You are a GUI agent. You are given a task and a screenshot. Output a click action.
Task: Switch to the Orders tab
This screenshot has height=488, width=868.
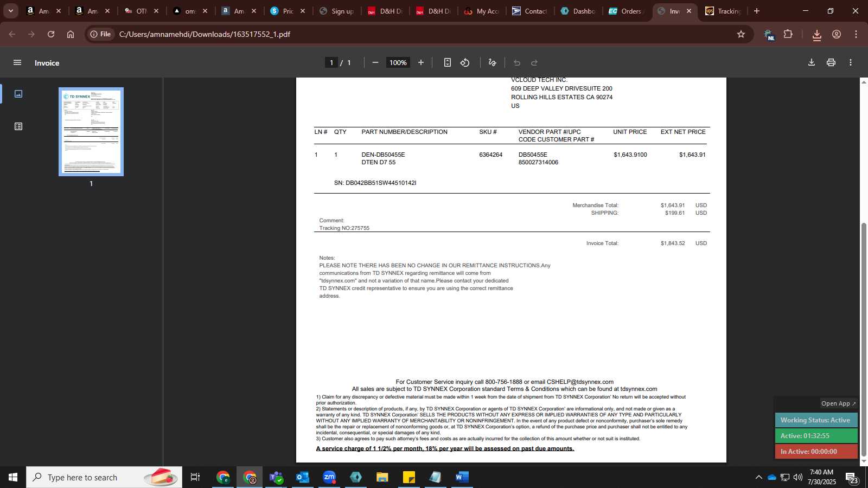pyautogui.click(x=627, y=11)
